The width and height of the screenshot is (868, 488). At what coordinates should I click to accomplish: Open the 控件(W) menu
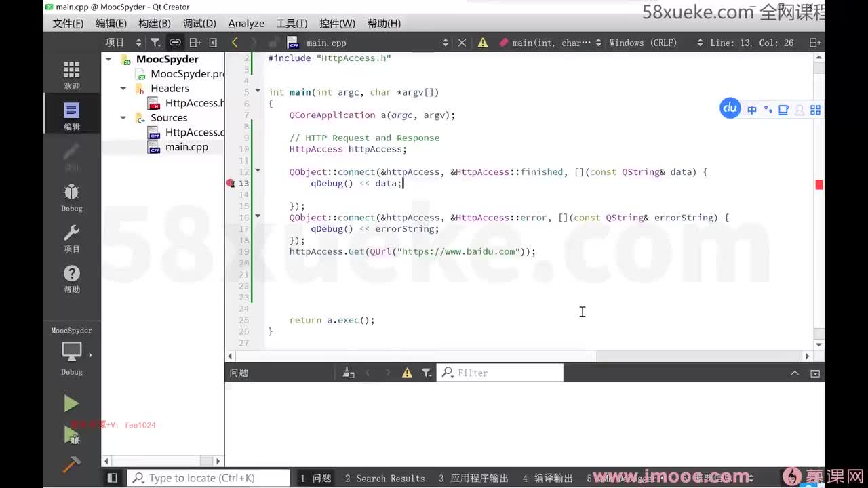coord(337,23)
